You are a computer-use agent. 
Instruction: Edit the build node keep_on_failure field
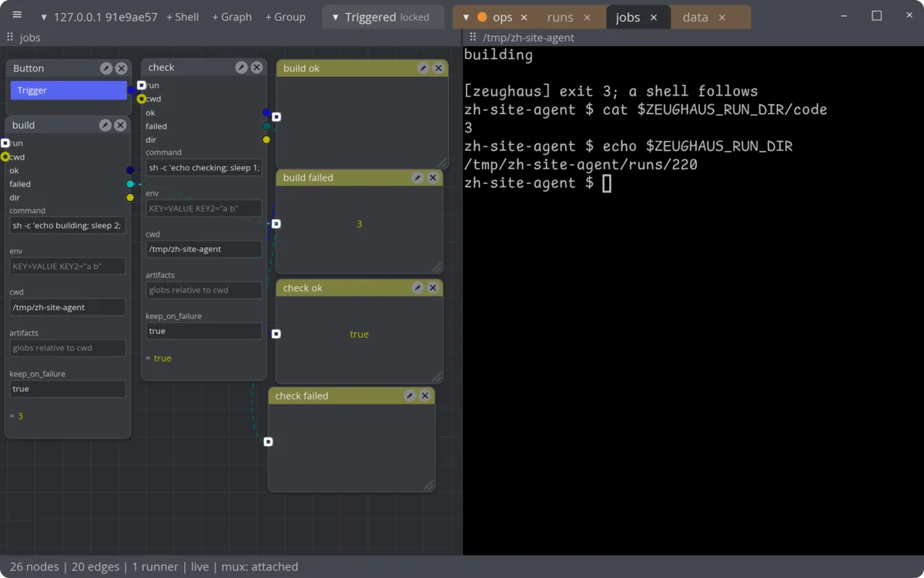tap(68, 389)
